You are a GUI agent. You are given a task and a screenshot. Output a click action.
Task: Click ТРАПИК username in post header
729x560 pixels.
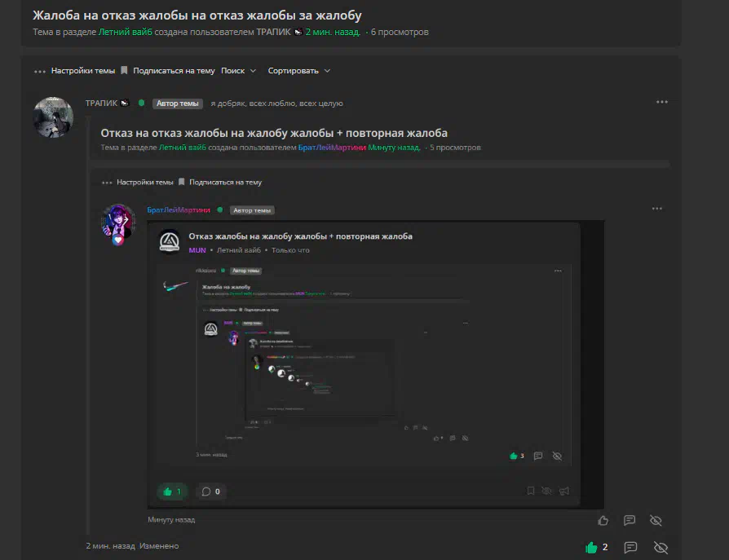[x=101, y=104]
